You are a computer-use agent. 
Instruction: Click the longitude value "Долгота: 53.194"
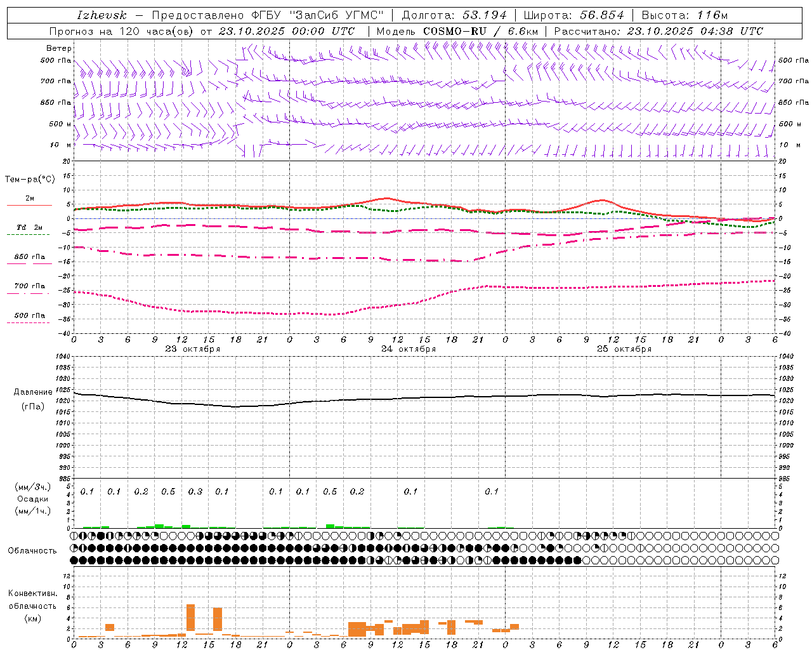pyautogui.click(x=454, y=15)
